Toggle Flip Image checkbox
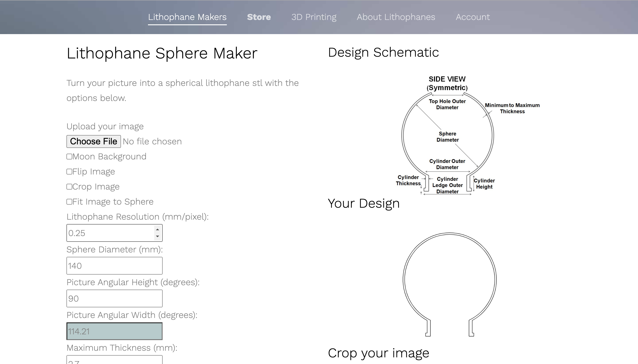The image size is (638, 364). (x=69, y=171)
